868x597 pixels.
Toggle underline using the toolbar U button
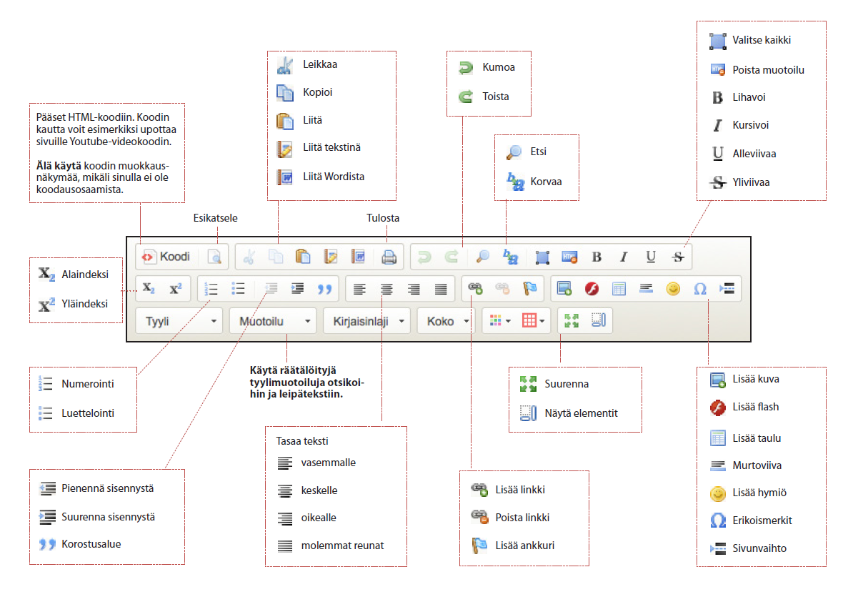click(650, 257)
